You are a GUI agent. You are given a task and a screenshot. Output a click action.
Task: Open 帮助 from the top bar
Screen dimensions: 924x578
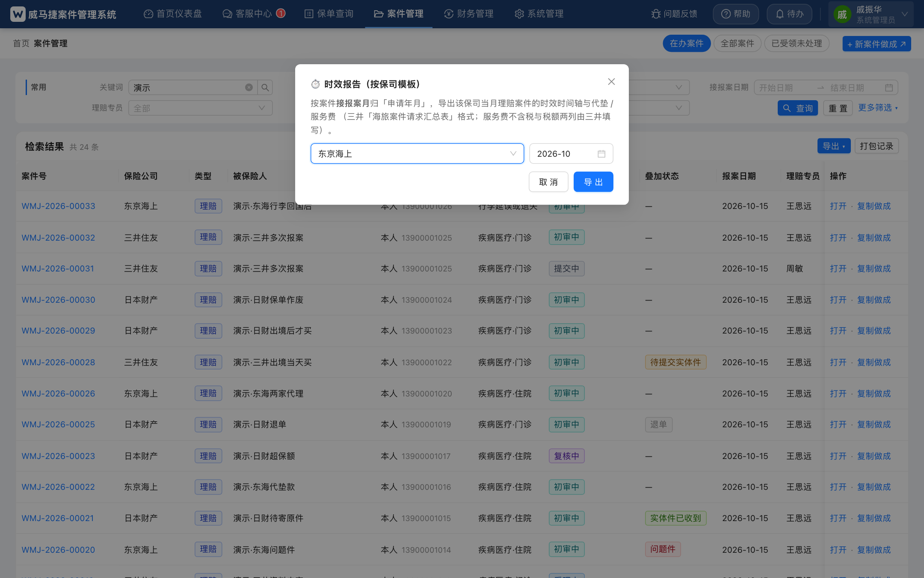pos(736,14)
